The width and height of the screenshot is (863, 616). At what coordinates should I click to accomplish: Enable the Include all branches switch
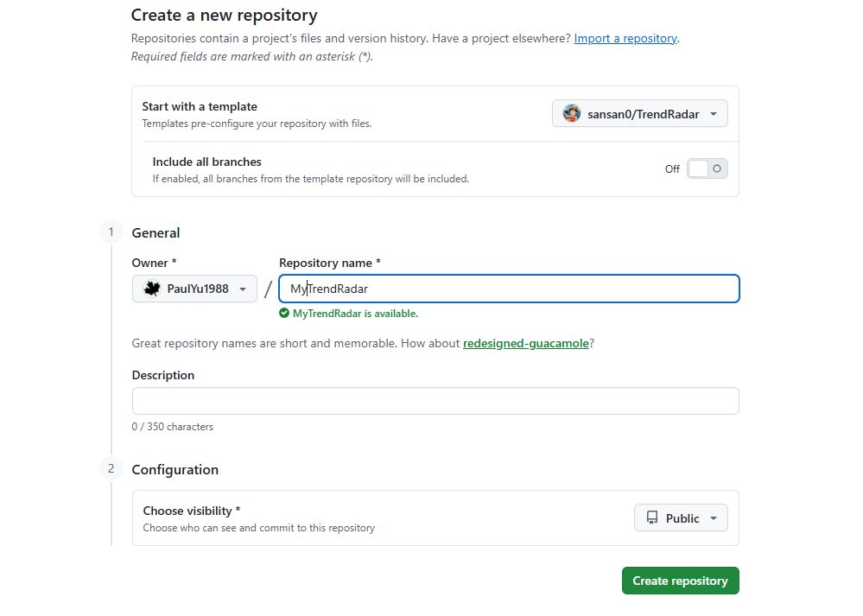[708, 168]
